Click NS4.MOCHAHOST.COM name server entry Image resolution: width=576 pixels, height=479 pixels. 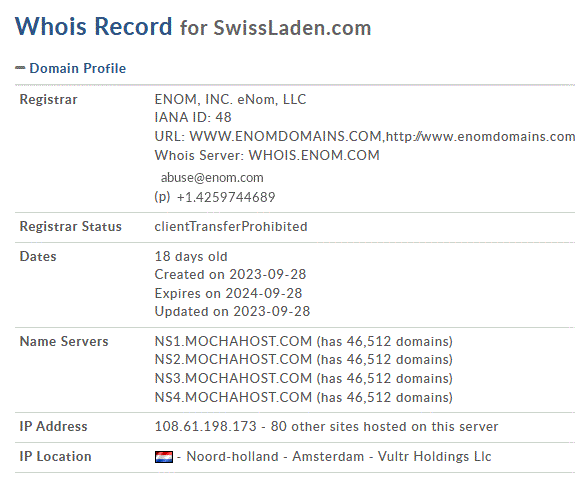233,397
